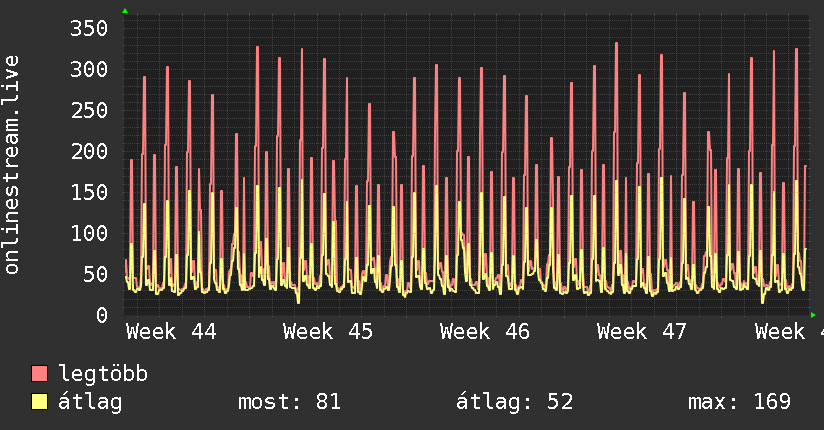Image resolution: width=824 pixels, height=430 pixels.
Task: Click the 100 y-axis value
Action: coord(89,233)
